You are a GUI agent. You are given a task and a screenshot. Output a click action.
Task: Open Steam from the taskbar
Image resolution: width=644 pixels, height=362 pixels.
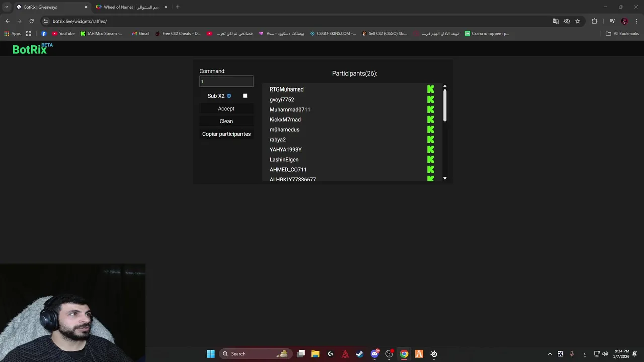(360, 354)
